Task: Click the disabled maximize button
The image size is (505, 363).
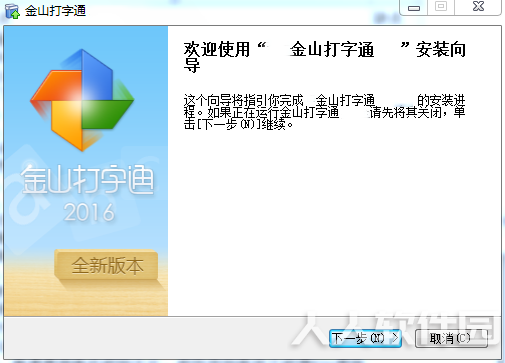Action: click(441, 7)
